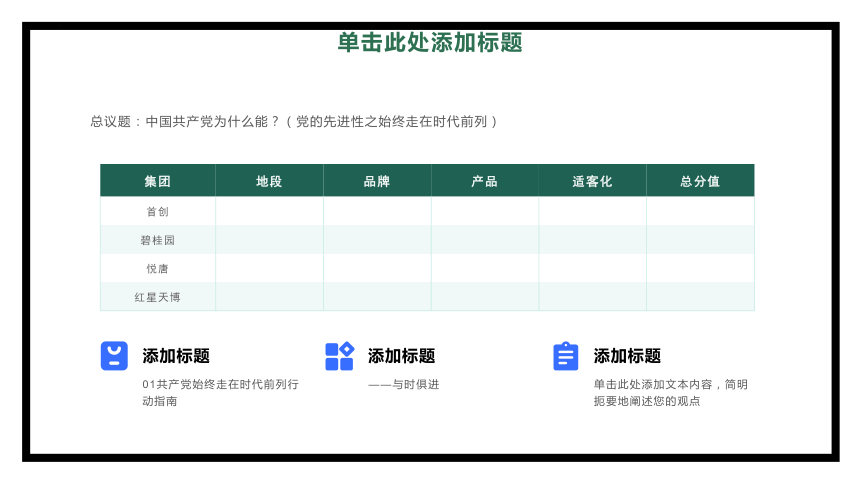Click 添加标题 heading beside grid icon

click(401, 356)
